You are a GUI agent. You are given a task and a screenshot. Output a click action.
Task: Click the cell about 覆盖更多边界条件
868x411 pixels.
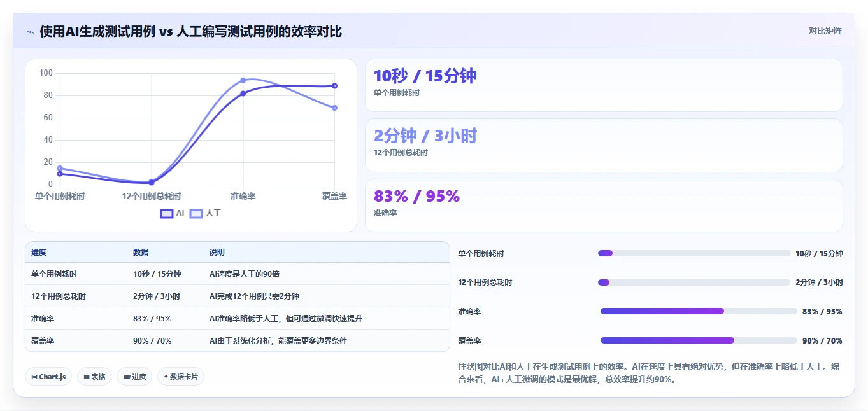[x=278, y=341]
